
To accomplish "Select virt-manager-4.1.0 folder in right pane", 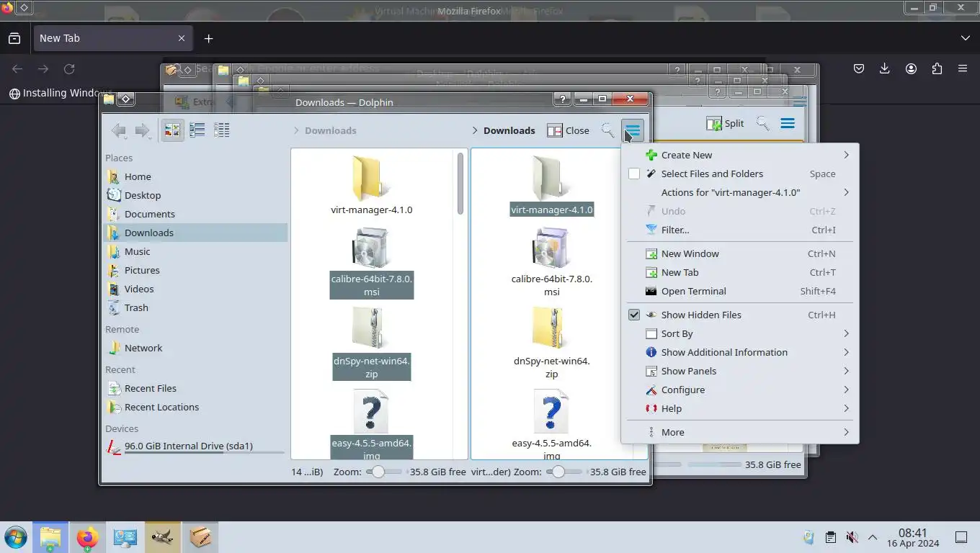I will [x=551, y=185].
